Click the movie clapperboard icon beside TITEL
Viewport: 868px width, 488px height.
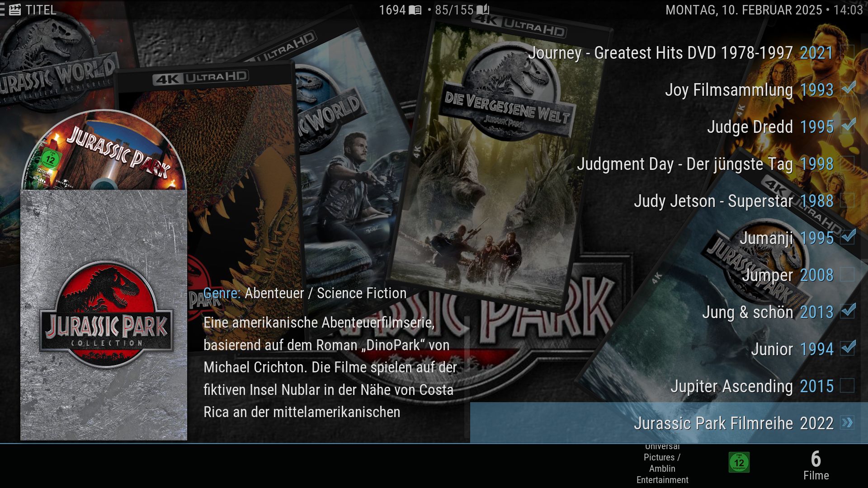coord(15,10)
